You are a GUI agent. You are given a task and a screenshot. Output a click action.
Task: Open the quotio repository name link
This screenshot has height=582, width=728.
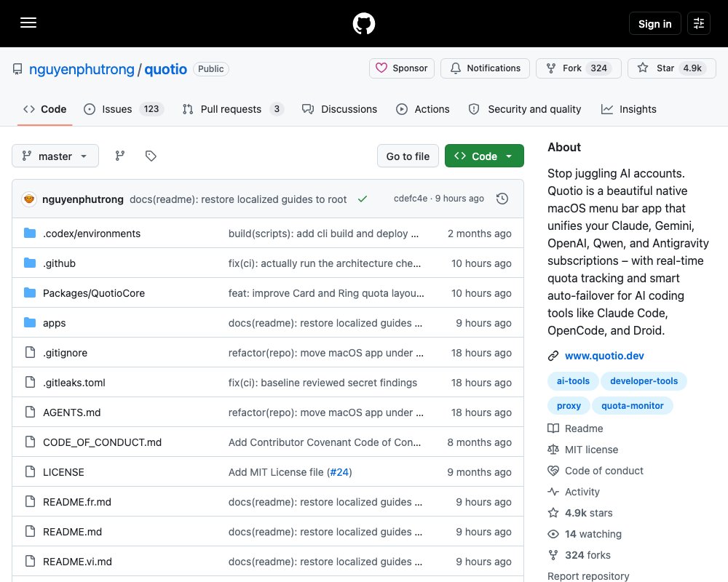pyautogui.click(x=166, y=69)
